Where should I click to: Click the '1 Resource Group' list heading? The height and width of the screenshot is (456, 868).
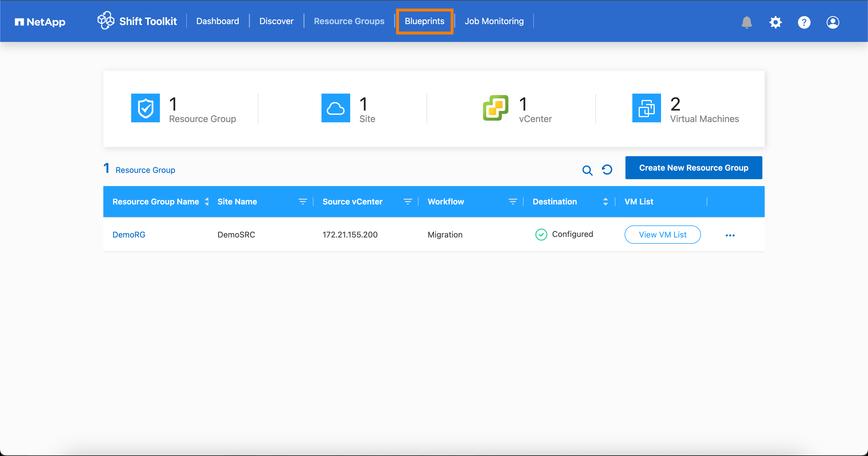pyautogui.click(x=139, y=169)
